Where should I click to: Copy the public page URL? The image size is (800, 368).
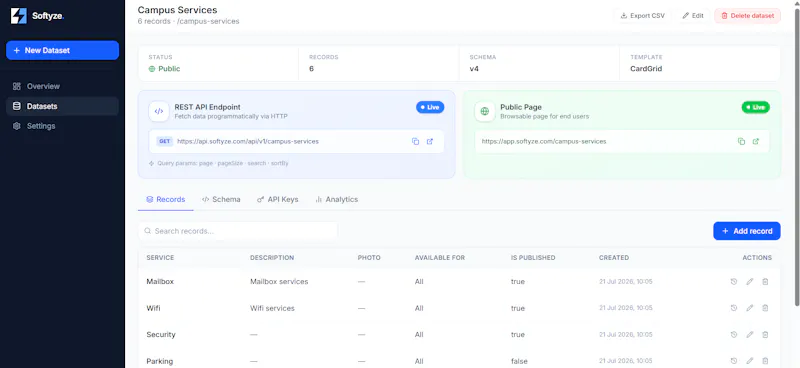pos(741,141)
